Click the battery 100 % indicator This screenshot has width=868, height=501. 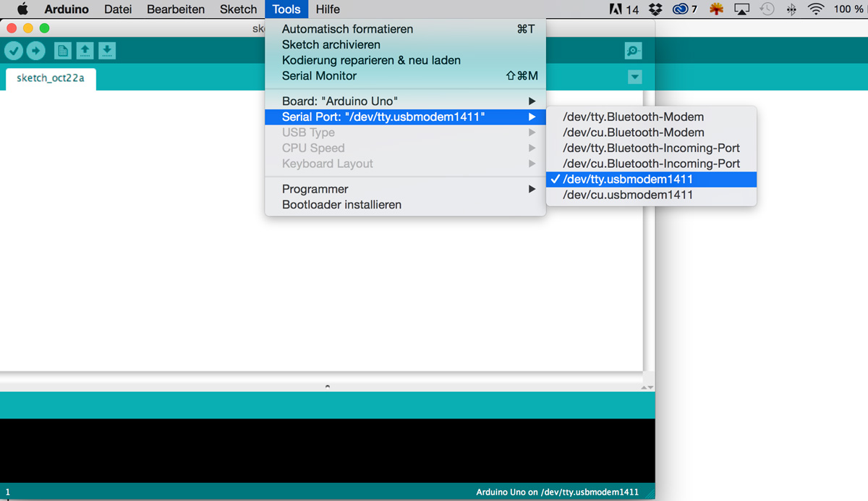click(x=848, y=9)
